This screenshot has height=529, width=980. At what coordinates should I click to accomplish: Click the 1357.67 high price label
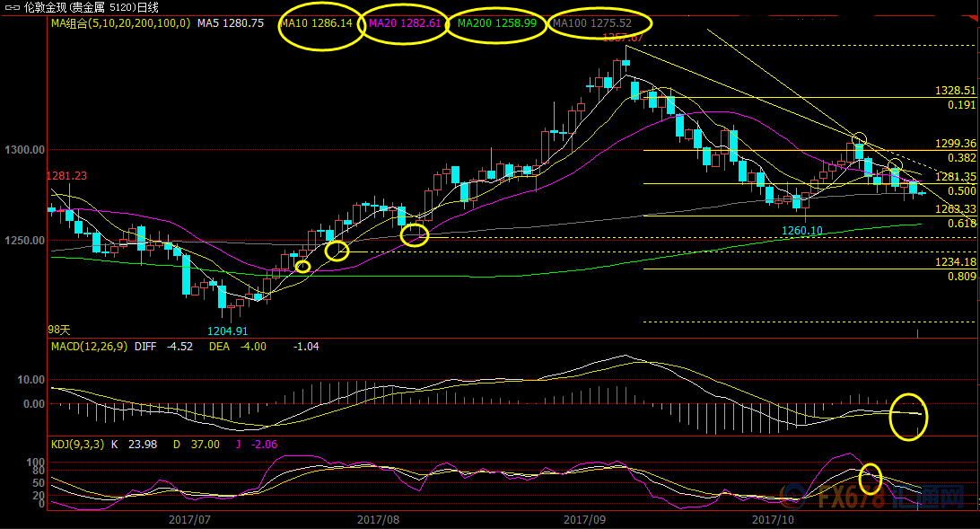pos(623,38)
